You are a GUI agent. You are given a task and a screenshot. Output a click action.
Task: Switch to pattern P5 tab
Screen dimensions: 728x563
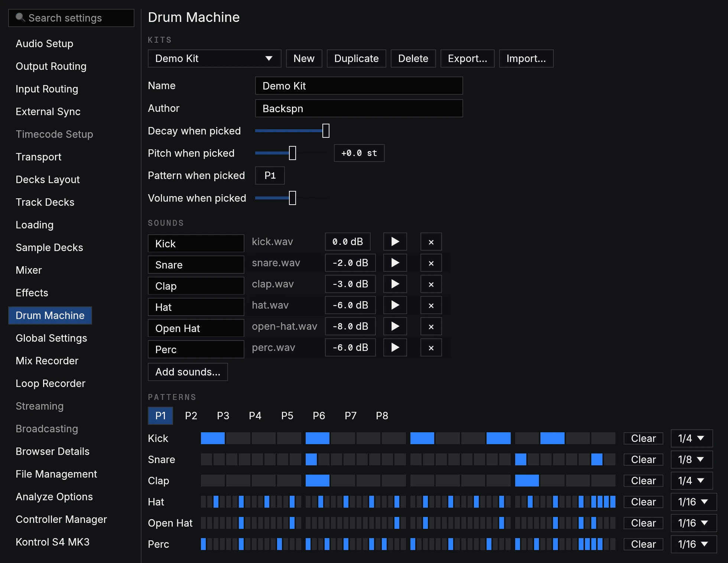point(287,416)
